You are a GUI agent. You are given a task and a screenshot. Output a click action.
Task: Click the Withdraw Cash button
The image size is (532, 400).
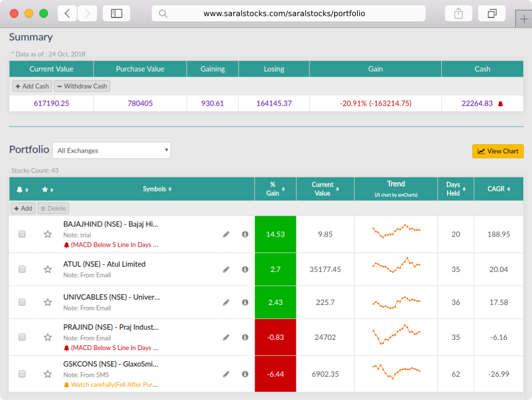tap(82, 86)
